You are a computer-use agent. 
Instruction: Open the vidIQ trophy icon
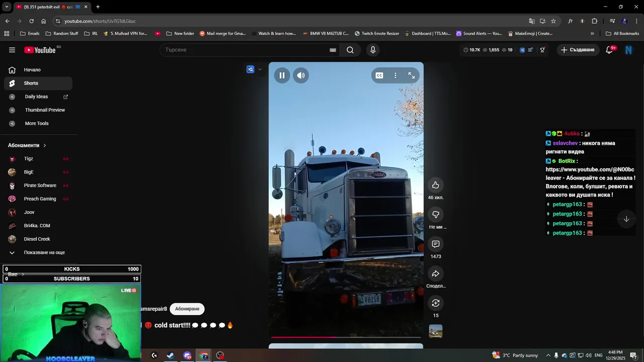542,50
